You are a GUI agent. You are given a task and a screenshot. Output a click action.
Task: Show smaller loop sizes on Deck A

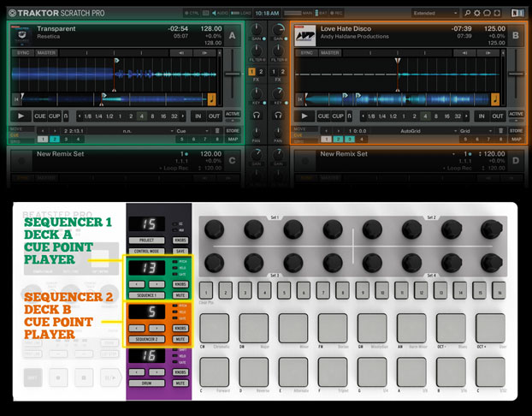pyautogui.click(x=80, y=116)
